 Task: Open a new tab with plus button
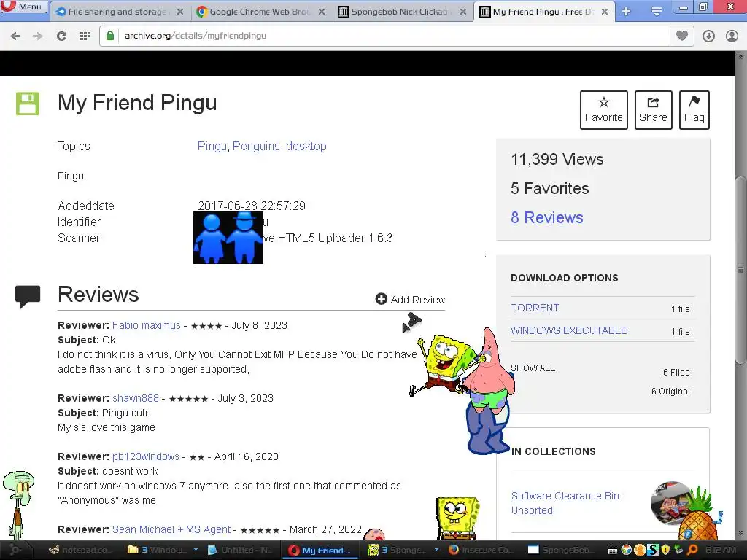627,12
